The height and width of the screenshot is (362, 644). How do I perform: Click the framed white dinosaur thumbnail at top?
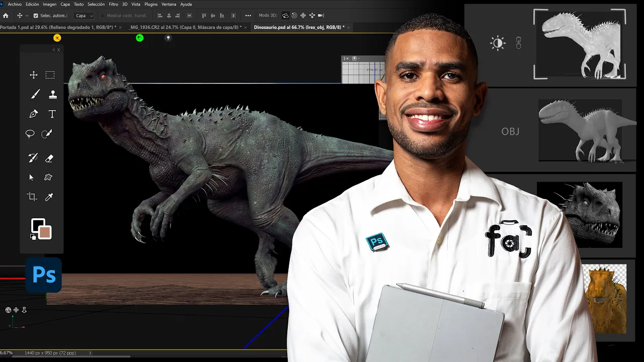(x=580, y=44)
